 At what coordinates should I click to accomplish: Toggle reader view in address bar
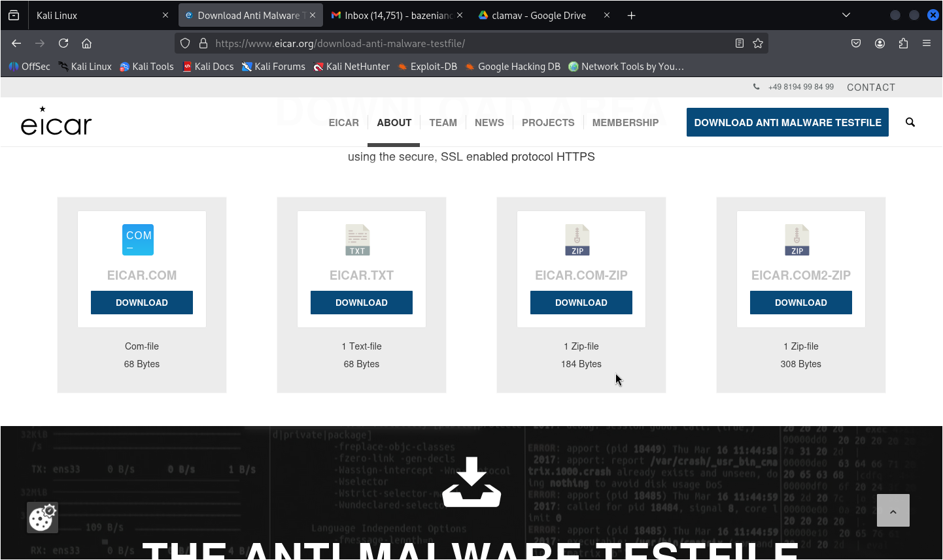pyautogui.click(x=739, y=43)
